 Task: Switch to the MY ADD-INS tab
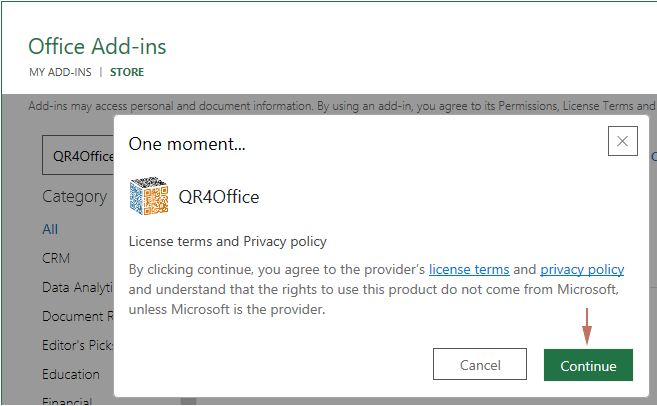pos(59,72)
